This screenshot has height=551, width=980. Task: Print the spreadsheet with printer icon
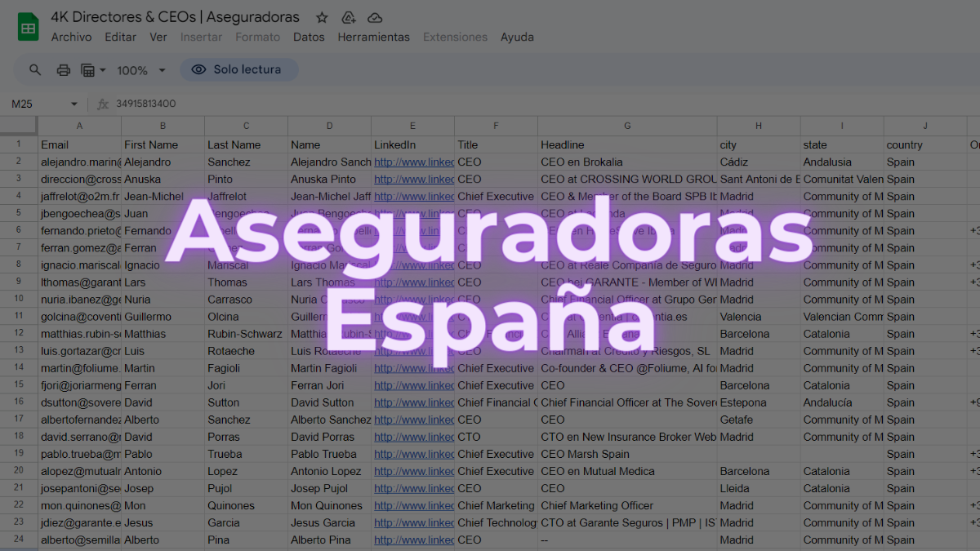64,70
